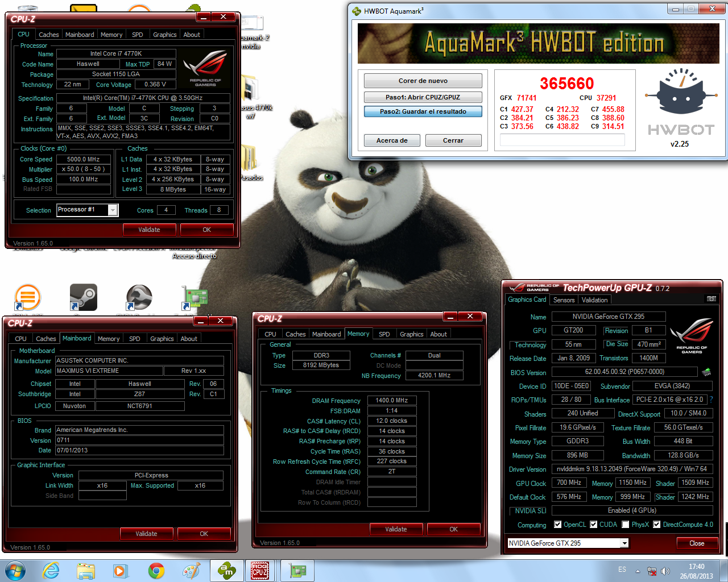Viewport: 728px width, 582px height.
Task: Click OK in the Memory CPU-Z window
Action: [453, 529]
